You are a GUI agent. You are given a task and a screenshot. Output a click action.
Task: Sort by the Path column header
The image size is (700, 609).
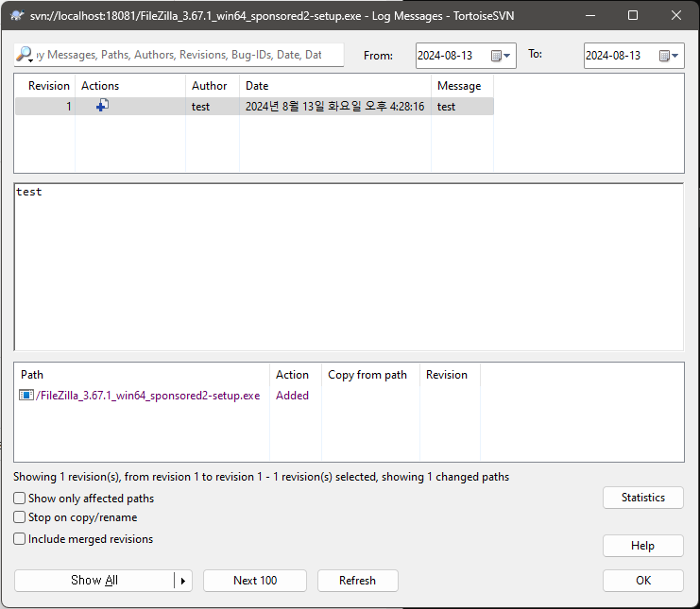coord(142,375)
